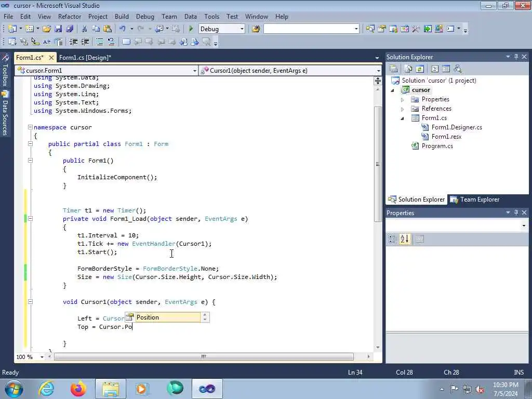
Task: Switch Properties panel to Categorized view
Action: coord(392,239)
